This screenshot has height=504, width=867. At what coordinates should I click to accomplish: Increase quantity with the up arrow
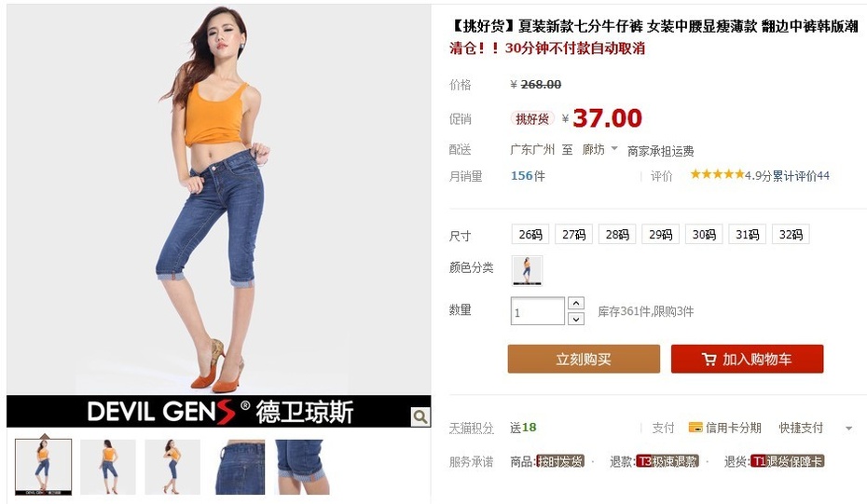pos(576,304)
